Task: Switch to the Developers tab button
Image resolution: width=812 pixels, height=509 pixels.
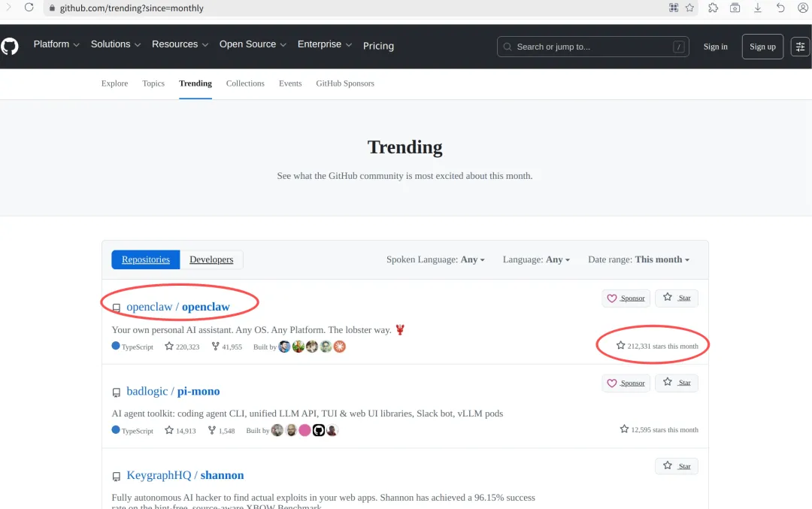Action: point(211,259)
